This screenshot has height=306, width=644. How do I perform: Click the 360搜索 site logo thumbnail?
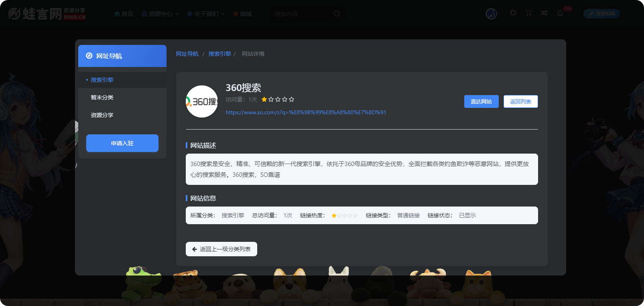pos(202,101)
